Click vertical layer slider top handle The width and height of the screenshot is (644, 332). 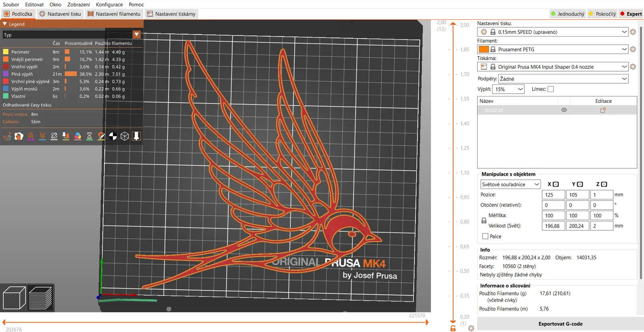(x=453, y=24)
